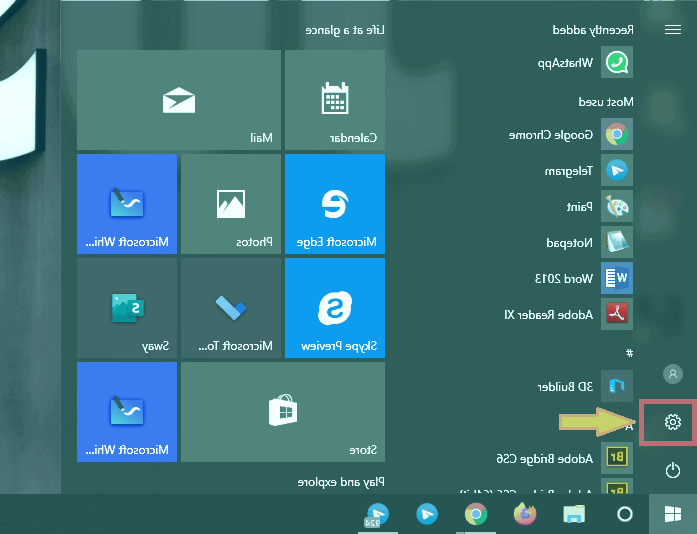Open Notepad from the Most used list
697x534 pixels.
(x=589, y=242)
